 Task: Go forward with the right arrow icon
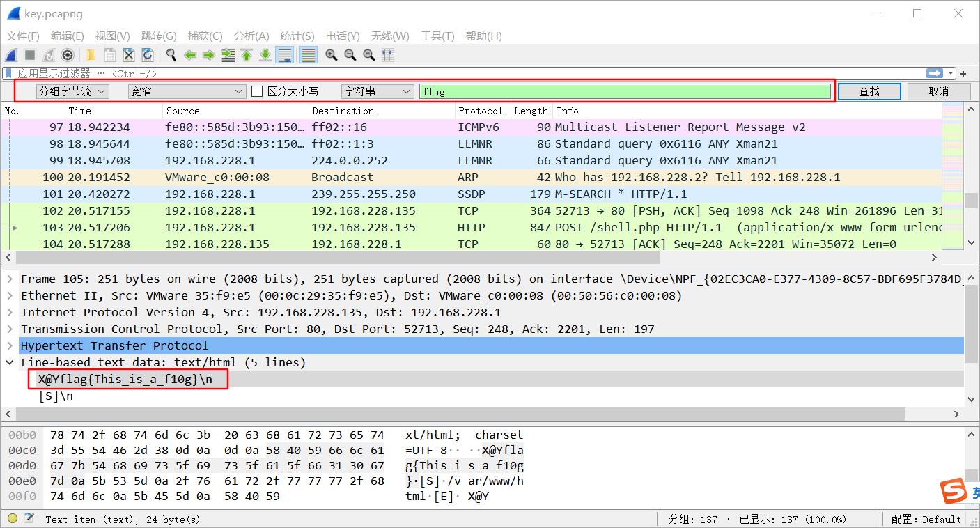point(208,55)
